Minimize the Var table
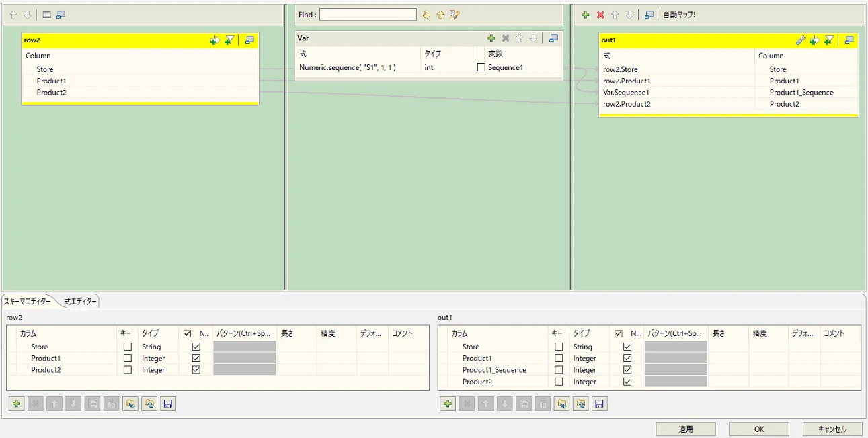 click(x=553, y=38)
